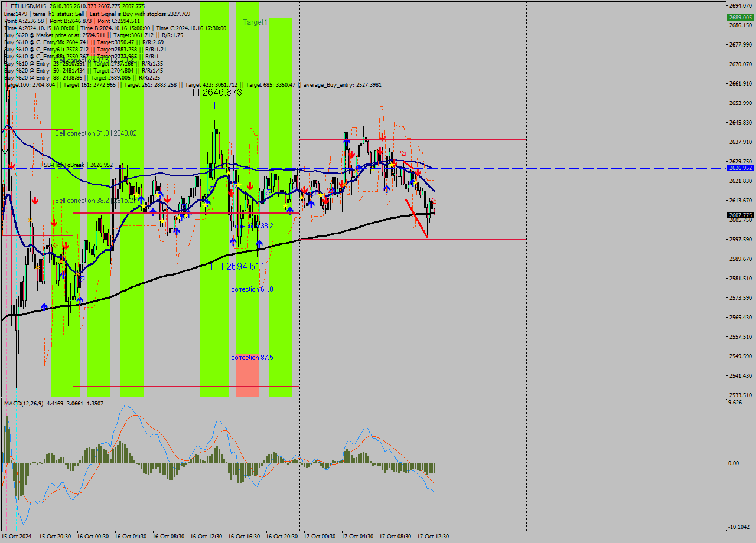Click the thick red downward trend line
This screenshot has height=543, width=756.
(416, 218)
